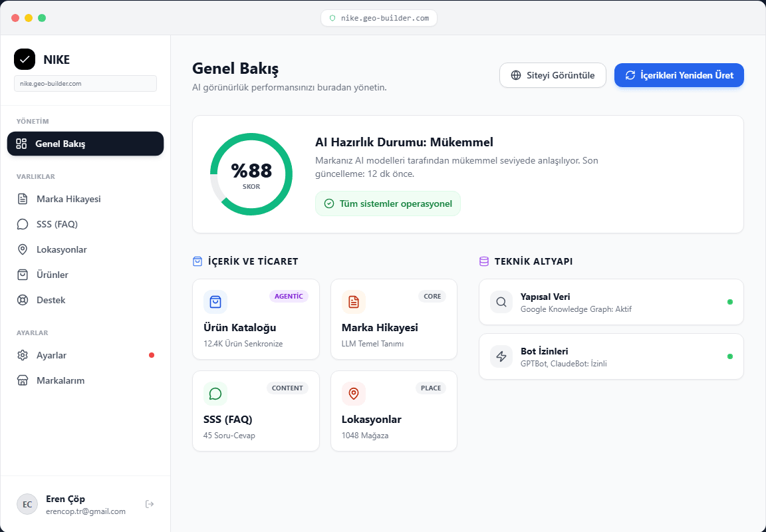This screenshot has width=766, height=532.
Task: Go to Marka Hikayesi in the sidebar
Action: (86, 199)
